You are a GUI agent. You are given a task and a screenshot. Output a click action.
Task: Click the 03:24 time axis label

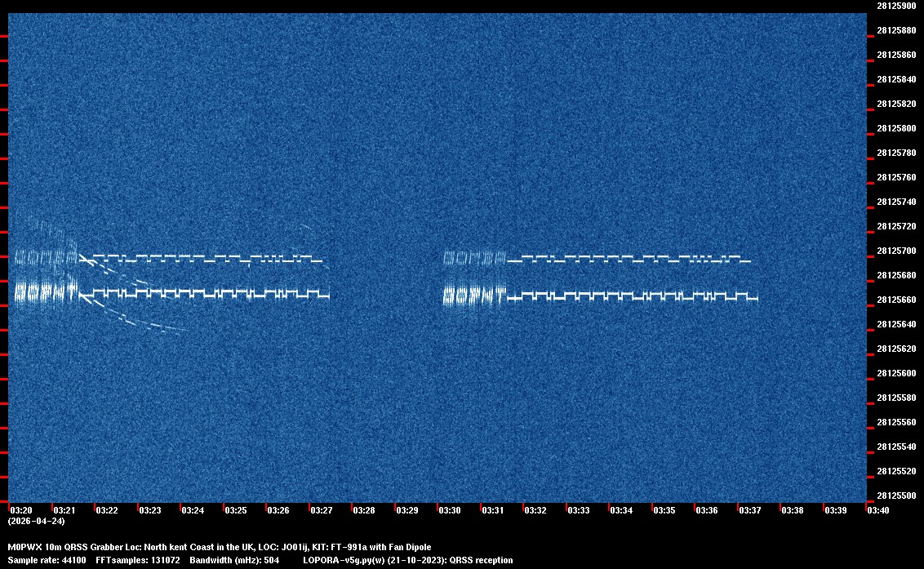(x=193, y=510)
